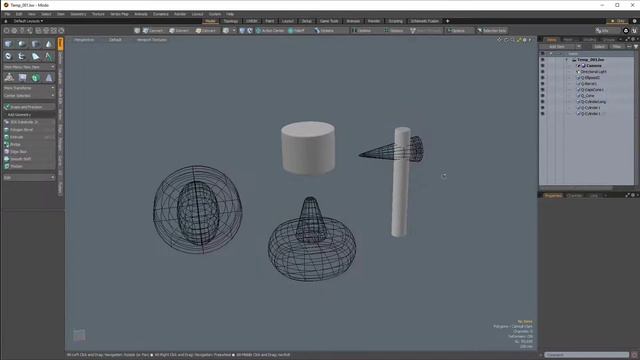
Task: Toggle visibility of Q-CapsCone1 item
Action: click(542, 89)
